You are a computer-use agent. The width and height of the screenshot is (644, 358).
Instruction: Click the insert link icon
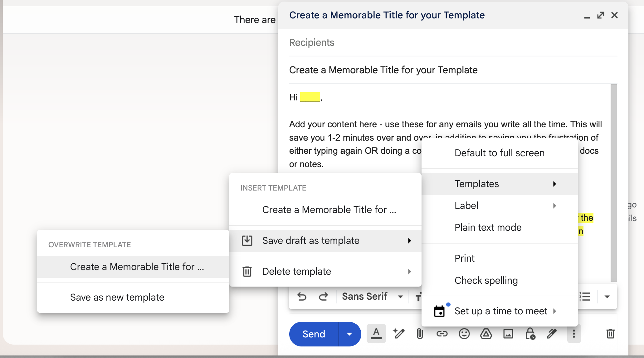[x=442, y=334]
